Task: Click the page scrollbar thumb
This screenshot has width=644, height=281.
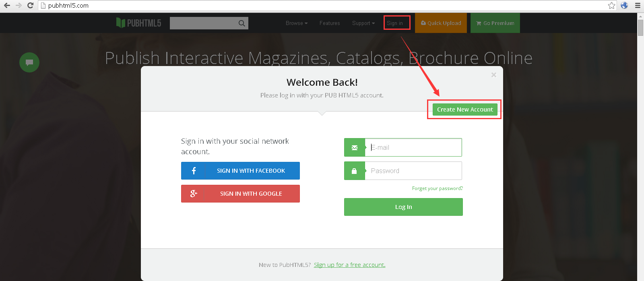Action: click(640, 28)
